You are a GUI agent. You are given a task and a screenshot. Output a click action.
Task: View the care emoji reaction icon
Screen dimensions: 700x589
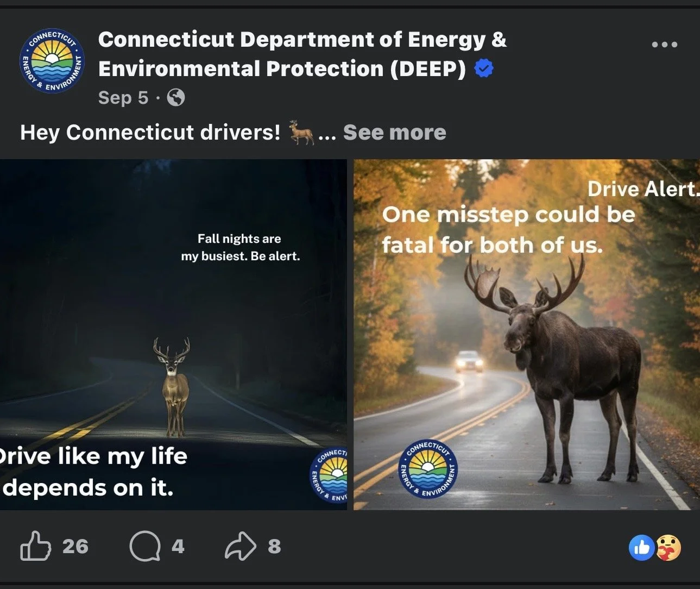click(x=669, y=548)
